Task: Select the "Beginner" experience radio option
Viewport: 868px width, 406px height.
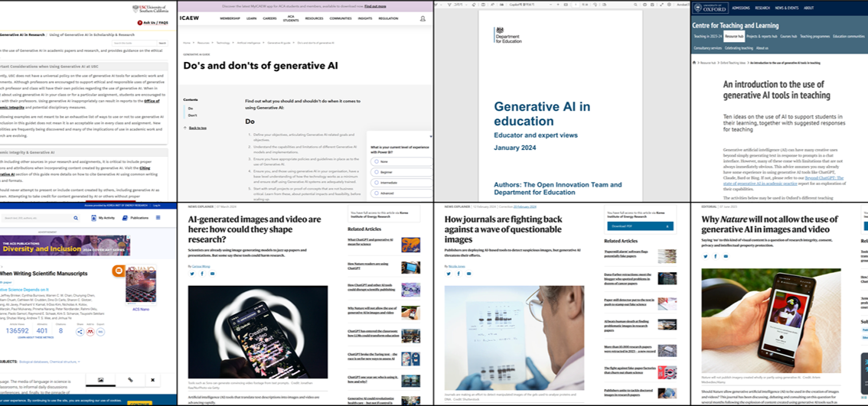Action: click(375, 172)
